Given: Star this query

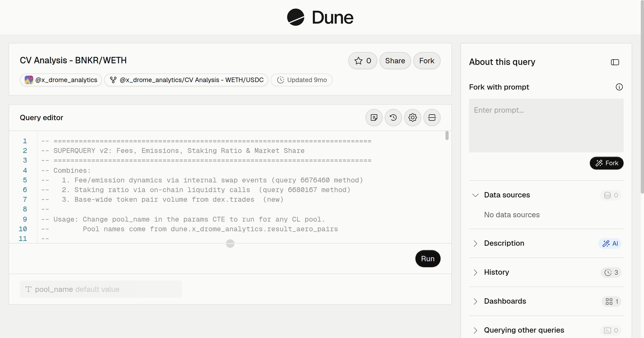Looking at the screenshot, I should (x=363, y=61).
